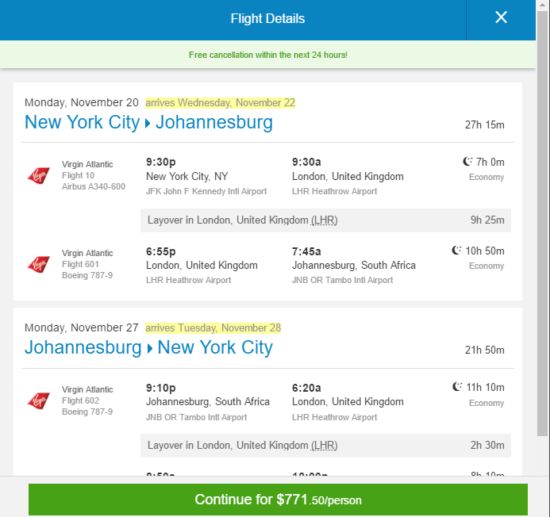The image size is (550, 517).
Task: Click overnight moon icon beside 10h 50m
Action: (456, 250)
